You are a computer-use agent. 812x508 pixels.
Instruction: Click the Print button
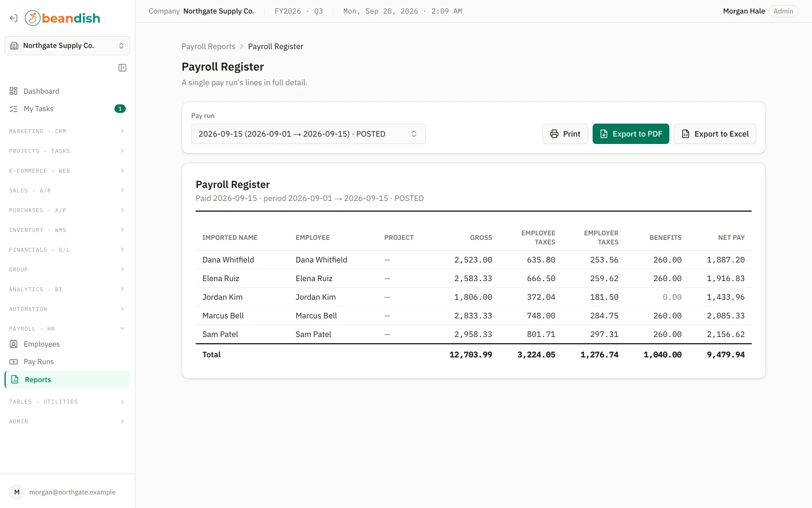click(565, 134)
